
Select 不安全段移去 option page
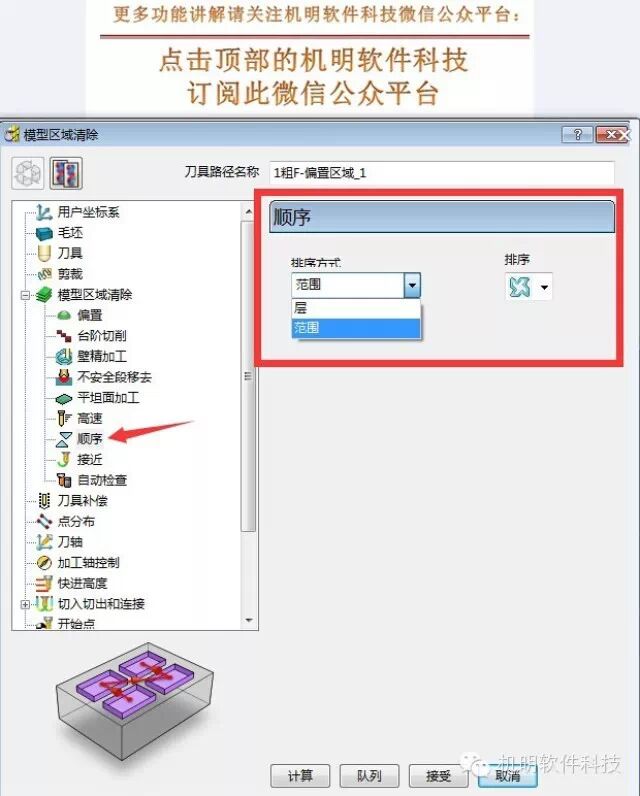pyautogui.click(x=114, y=377)
